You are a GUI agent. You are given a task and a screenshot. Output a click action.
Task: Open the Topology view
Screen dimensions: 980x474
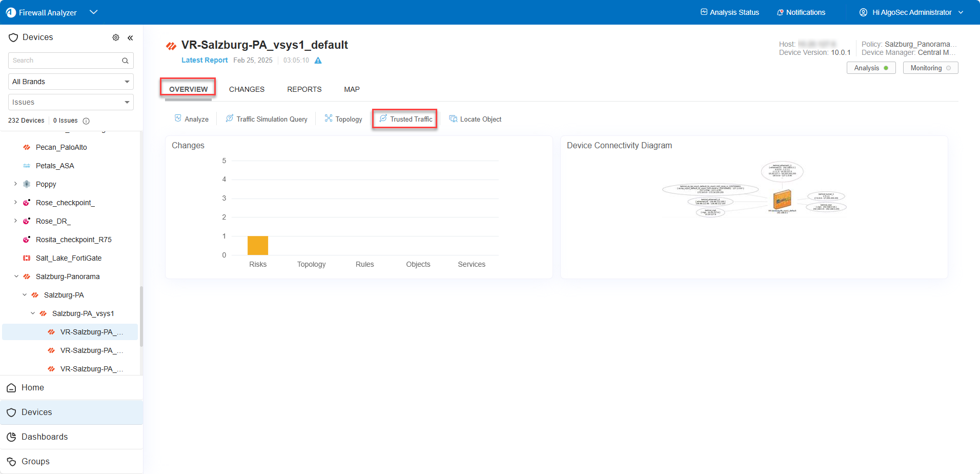pos(343,119)
